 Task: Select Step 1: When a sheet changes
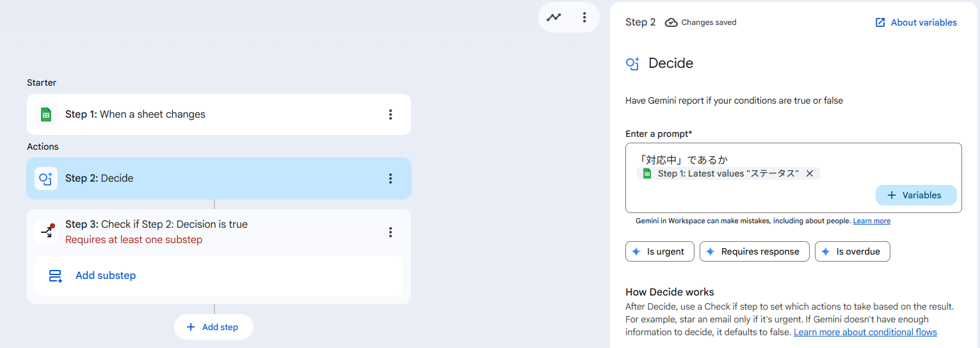pyautogui.click(x=192, y=115)
